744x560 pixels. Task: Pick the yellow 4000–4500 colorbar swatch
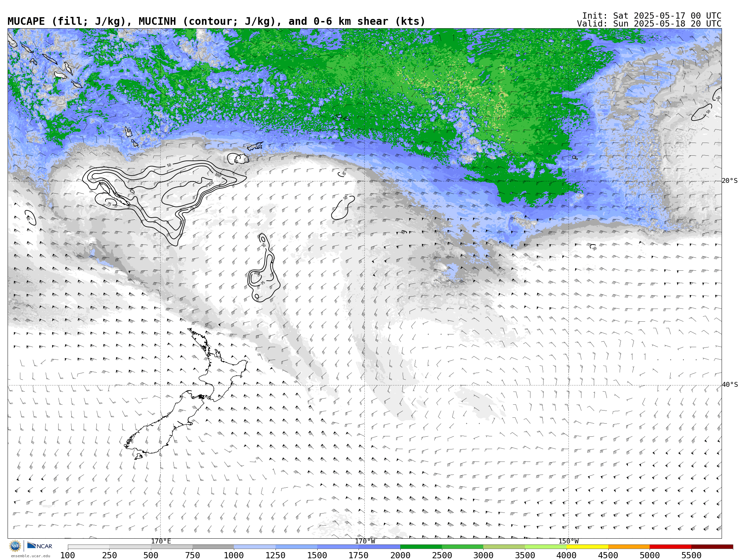[587, 547]
